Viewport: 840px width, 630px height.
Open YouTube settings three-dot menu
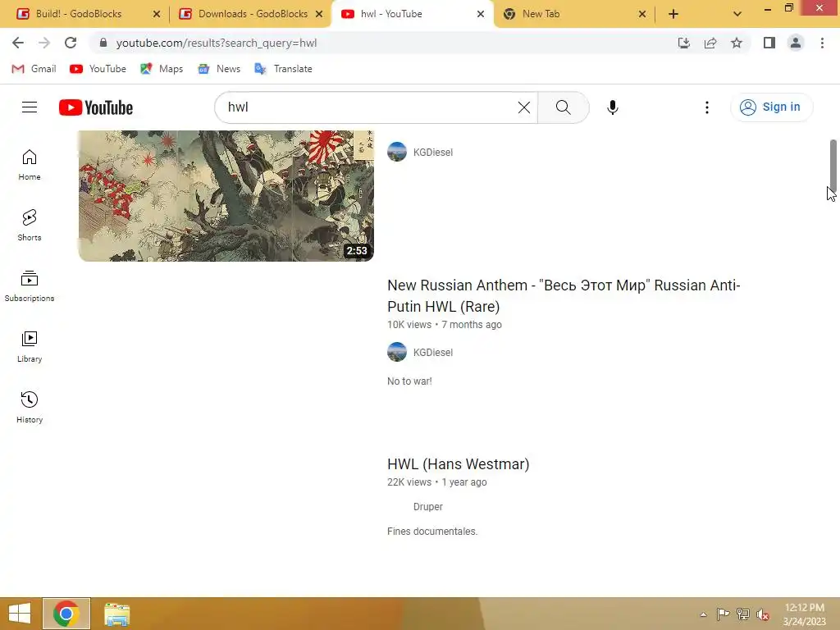(706, 107)
